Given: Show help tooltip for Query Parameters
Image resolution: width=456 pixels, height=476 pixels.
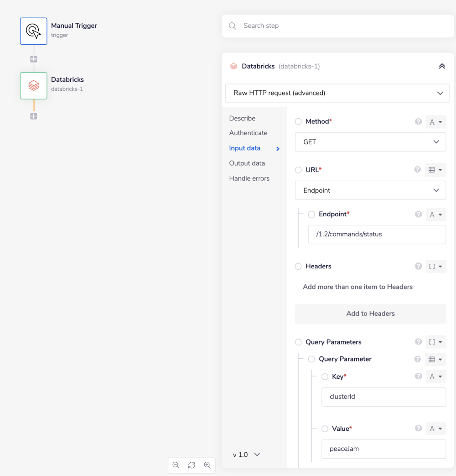Looking at the screenshot, I should point(418,342).
